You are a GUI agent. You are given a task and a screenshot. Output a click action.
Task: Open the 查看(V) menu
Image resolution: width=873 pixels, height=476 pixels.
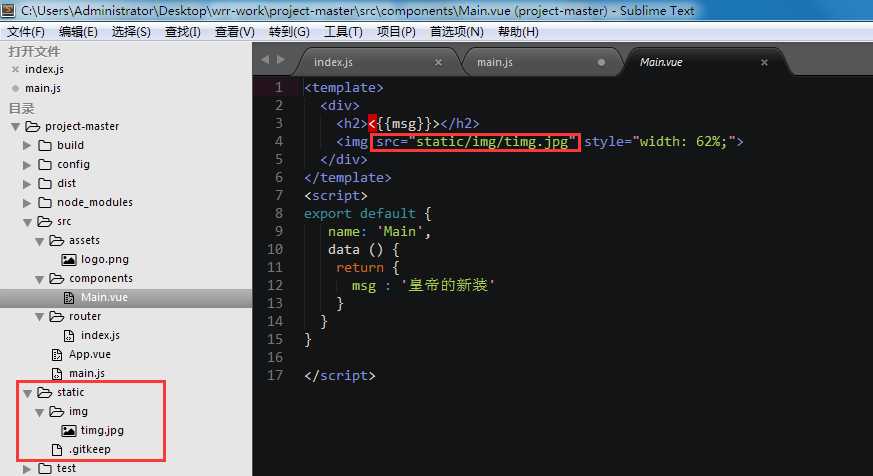(x=234, y=32)
